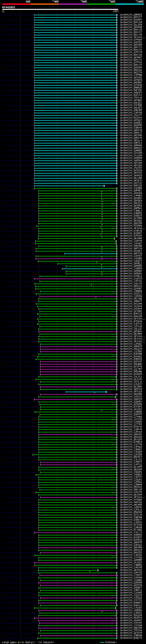Select the UniRef100_B0FLF1 label
The width and height of the screenshot is (146, 644).
coord(131,95)
